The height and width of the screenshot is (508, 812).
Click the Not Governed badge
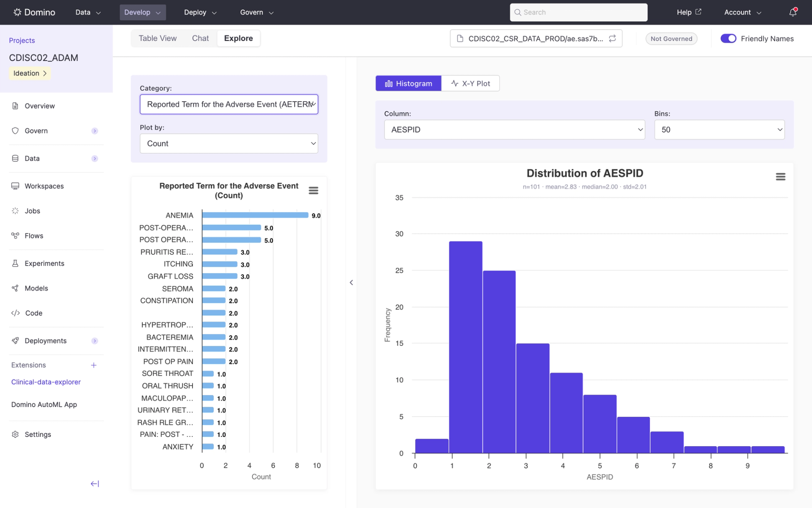(671, 39)
